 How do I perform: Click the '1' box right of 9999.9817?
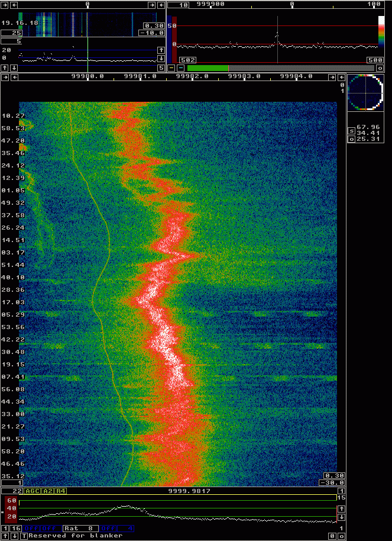point(341,491)
